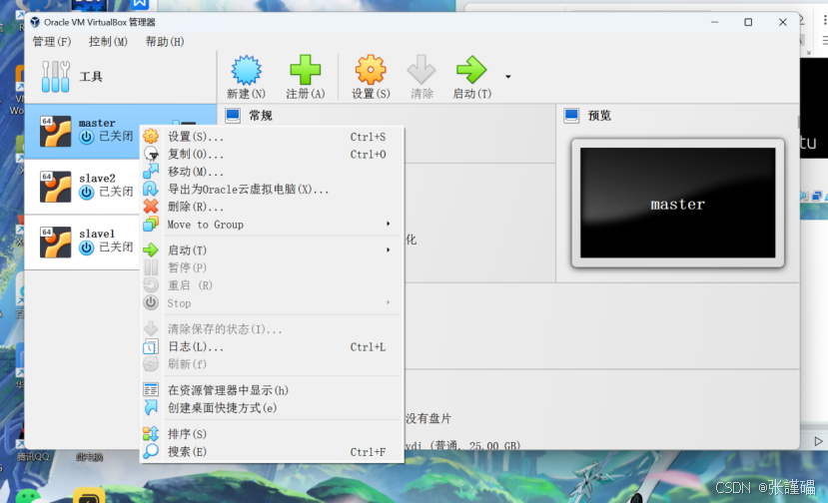Click the master VM operating system icon
The width and height of the screenshot is (828, 504).
56,131
